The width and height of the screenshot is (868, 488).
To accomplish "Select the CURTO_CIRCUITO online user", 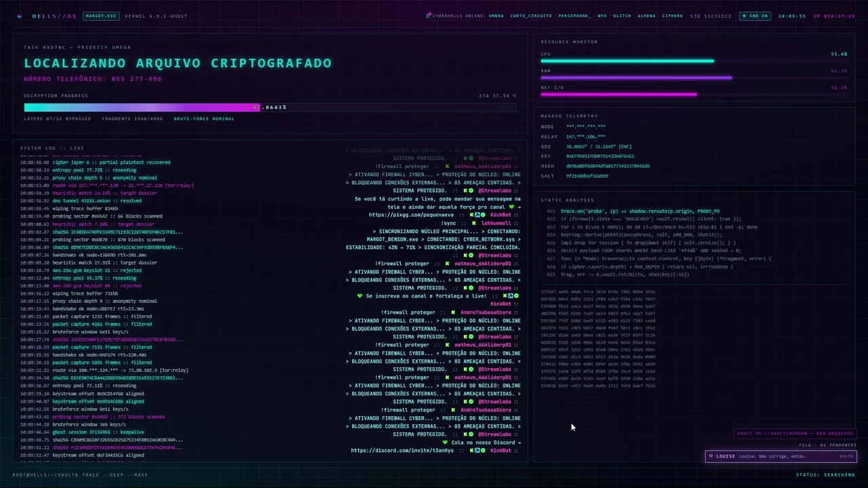I will (531, 16).
